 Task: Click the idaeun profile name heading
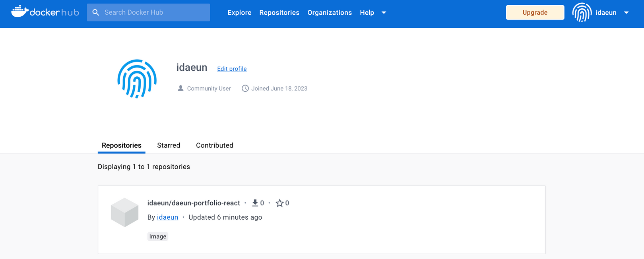[x=192, y=68]
